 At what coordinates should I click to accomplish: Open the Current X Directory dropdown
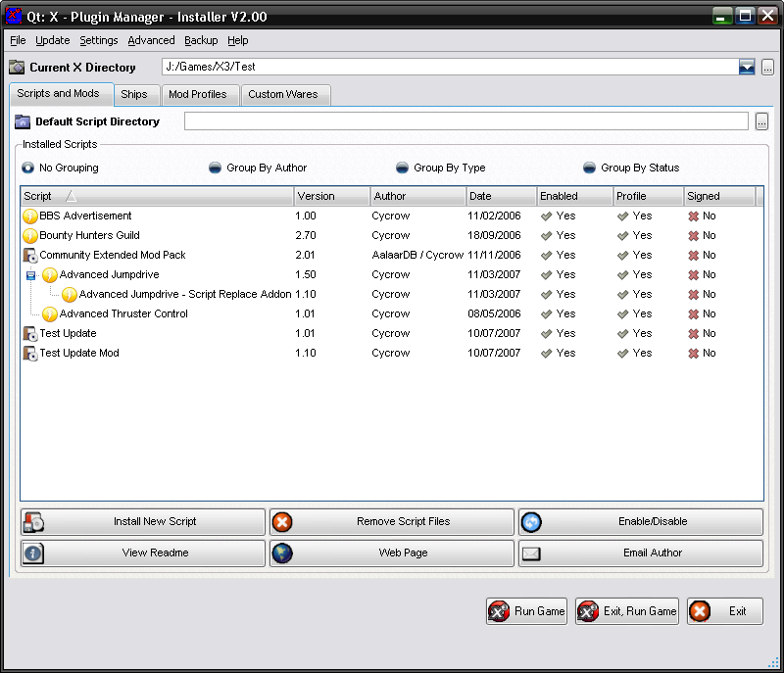pos(746,67)
